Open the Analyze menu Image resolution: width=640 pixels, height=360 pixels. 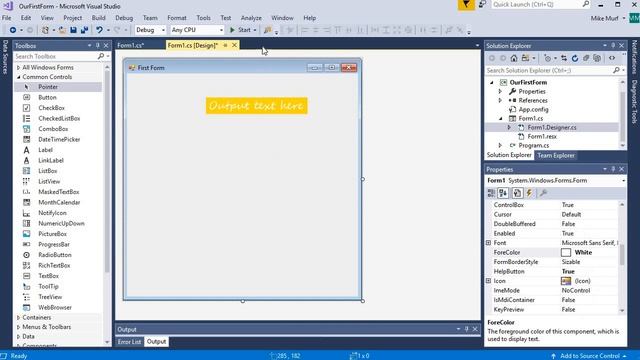251,18
